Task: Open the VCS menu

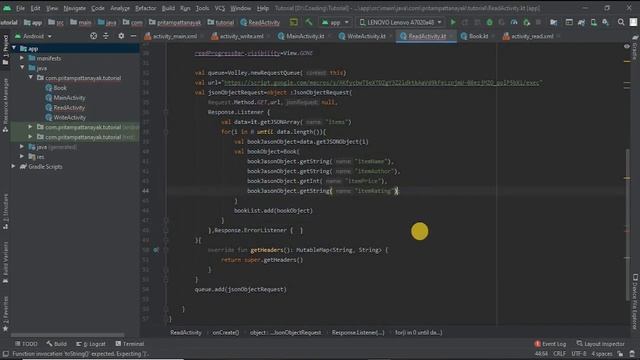Action: point(220,8)
